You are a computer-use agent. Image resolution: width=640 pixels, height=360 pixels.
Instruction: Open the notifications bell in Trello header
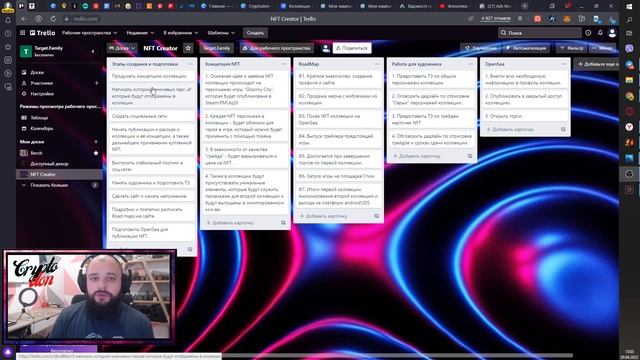600,33
